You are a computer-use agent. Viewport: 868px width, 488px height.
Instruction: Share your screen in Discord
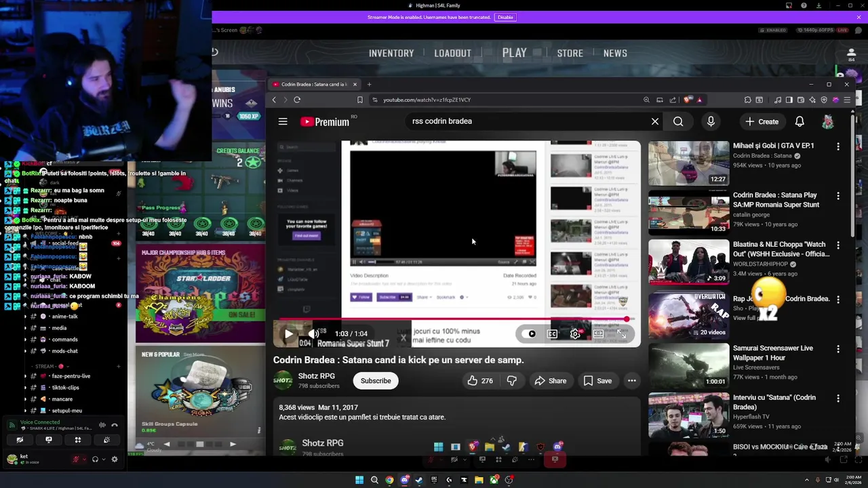click(49, 440)
